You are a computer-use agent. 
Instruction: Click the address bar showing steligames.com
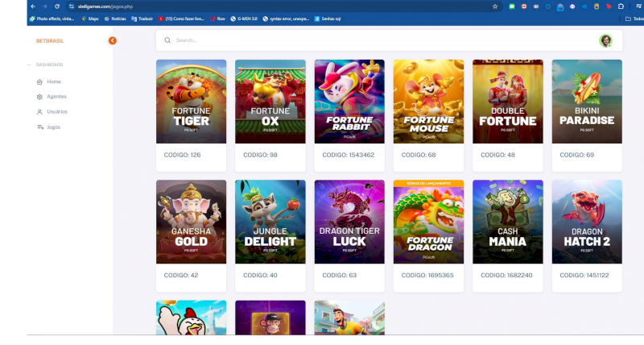click(283, 6)
